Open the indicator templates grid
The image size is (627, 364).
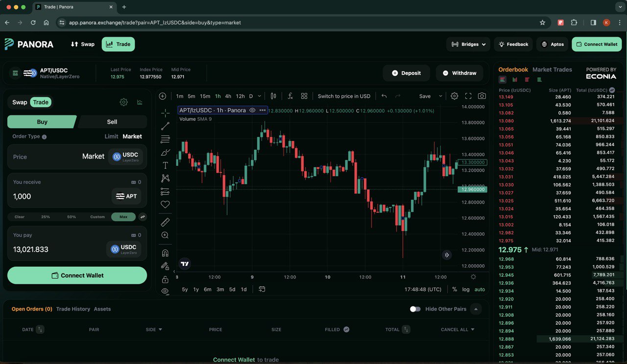[x=304, y=96]
